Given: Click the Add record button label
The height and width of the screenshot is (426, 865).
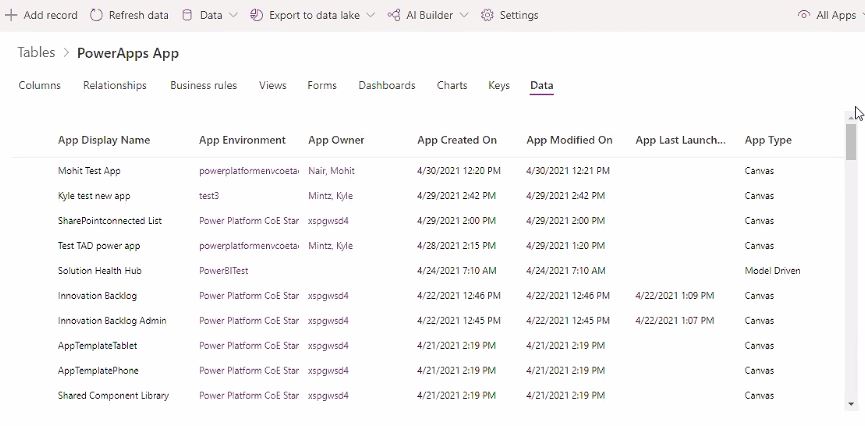Looking at the screenshot, I should (x=50, y=15).
